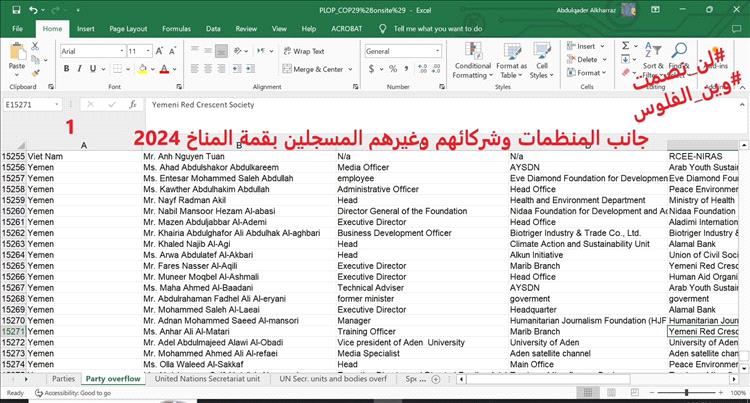Cut the selected cells

pyautogui.click(x=35, y=46)
